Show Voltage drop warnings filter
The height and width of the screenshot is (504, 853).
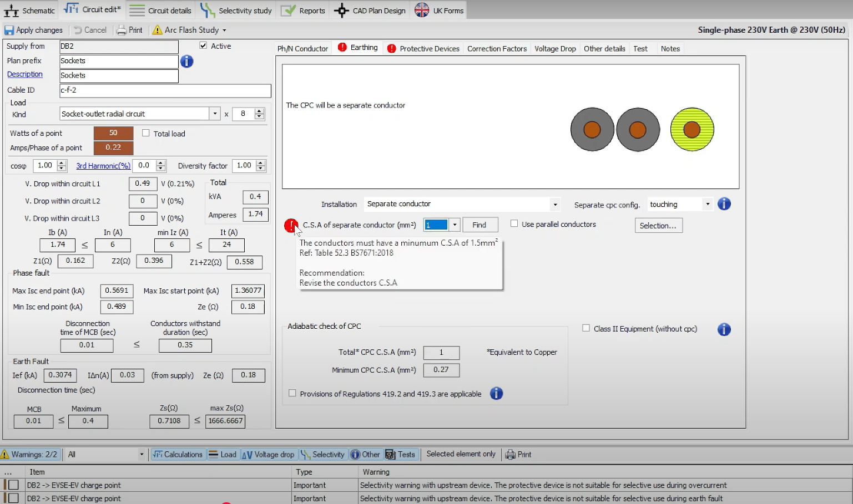pyautogui.click(x=268, y=454)
